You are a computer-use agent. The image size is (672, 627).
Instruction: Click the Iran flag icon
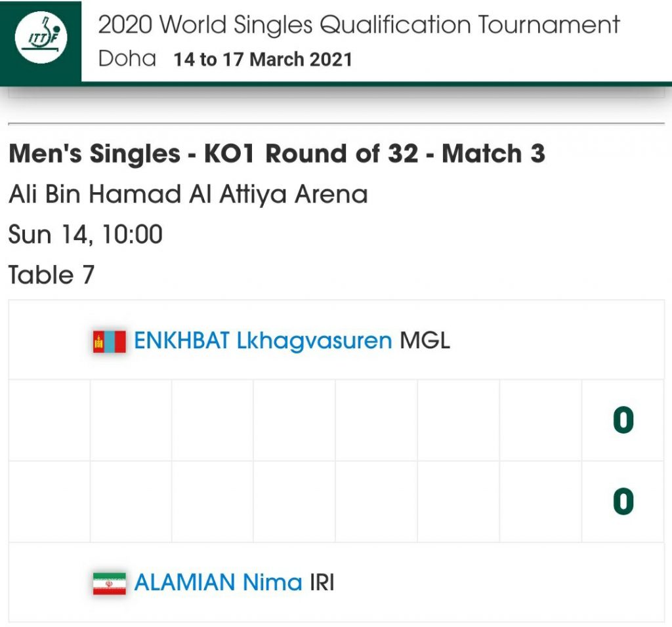[x=109, y=583]
